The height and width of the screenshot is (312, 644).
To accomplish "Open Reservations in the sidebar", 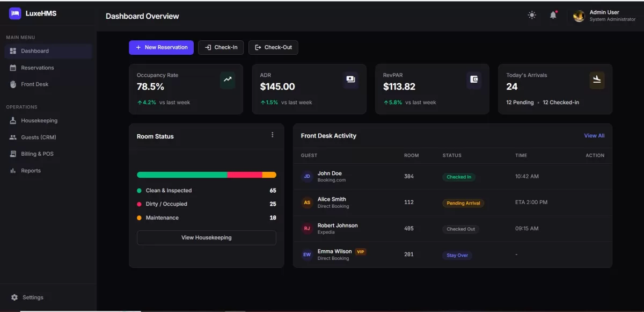I will [37, 68].
